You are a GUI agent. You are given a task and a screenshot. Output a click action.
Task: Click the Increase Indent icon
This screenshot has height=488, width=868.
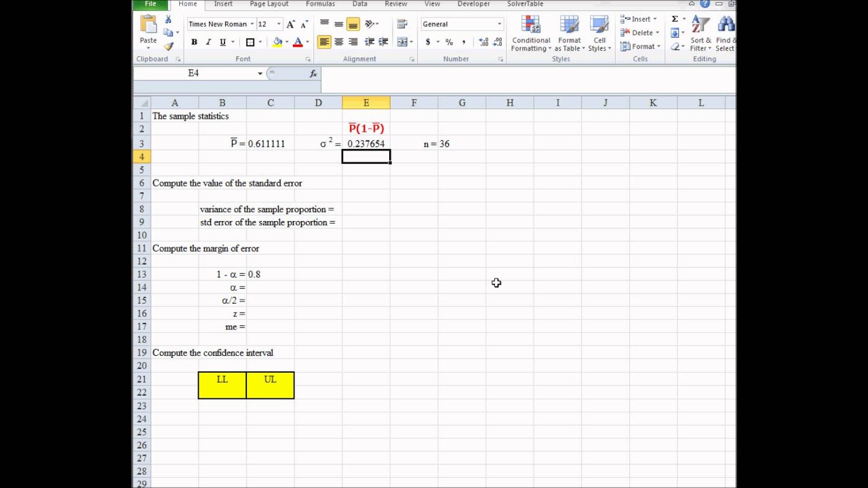point(383,42)
